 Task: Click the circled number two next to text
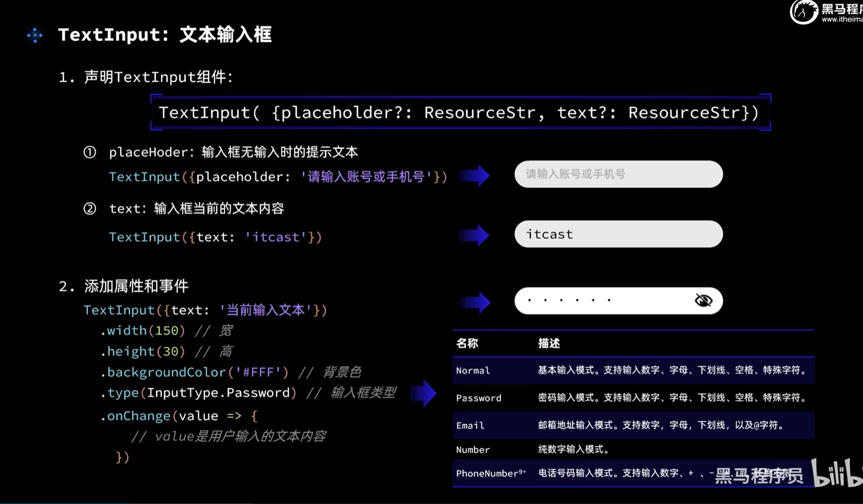(x=89, y=209)
